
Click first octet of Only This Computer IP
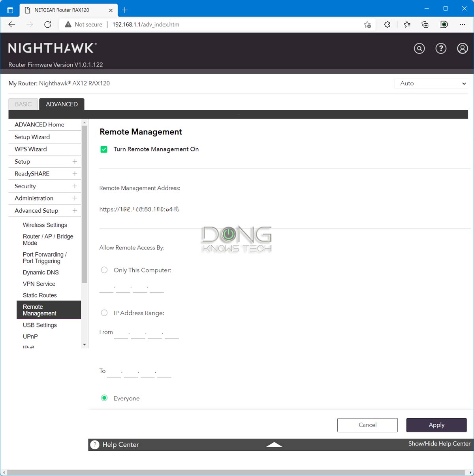coord(106,287)
